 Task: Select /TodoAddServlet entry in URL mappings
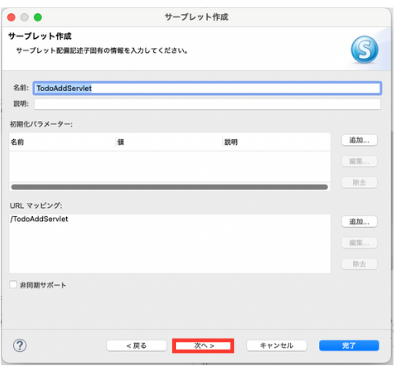(x=39, y=219)
